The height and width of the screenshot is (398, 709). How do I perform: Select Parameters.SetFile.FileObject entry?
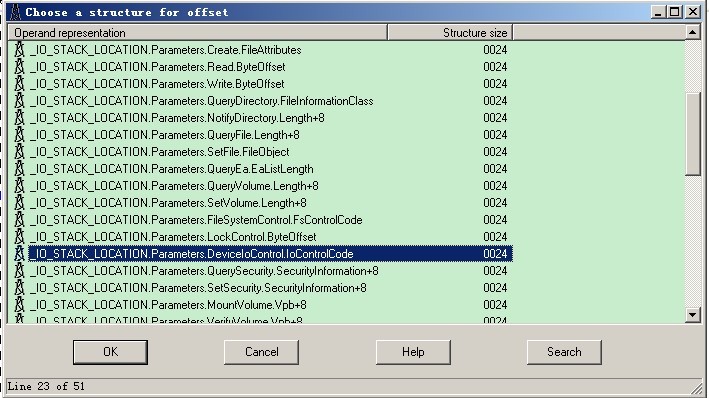pos(160,152)
